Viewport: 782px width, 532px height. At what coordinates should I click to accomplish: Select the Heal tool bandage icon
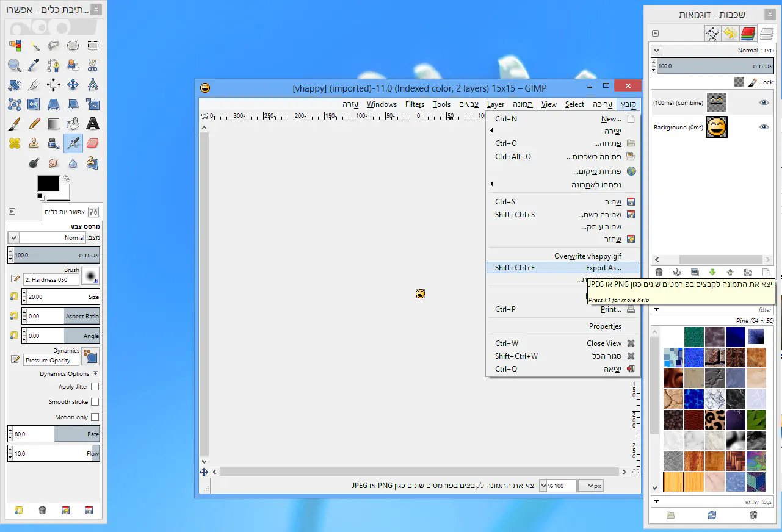coord(15,143)
